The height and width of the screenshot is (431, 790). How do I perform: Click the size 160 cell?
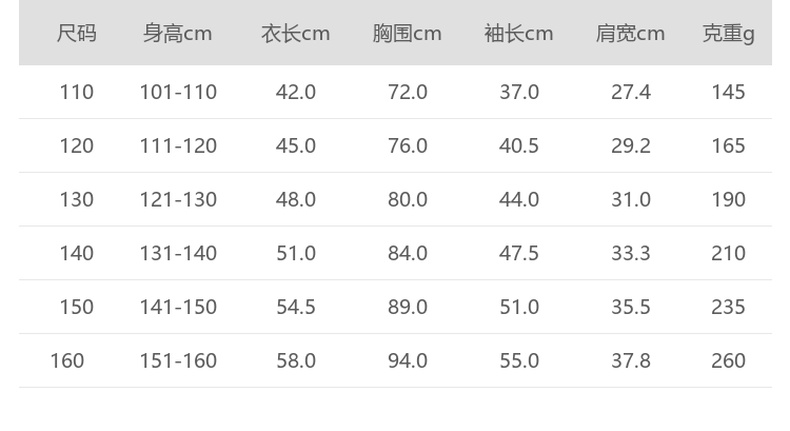point(67,361)
